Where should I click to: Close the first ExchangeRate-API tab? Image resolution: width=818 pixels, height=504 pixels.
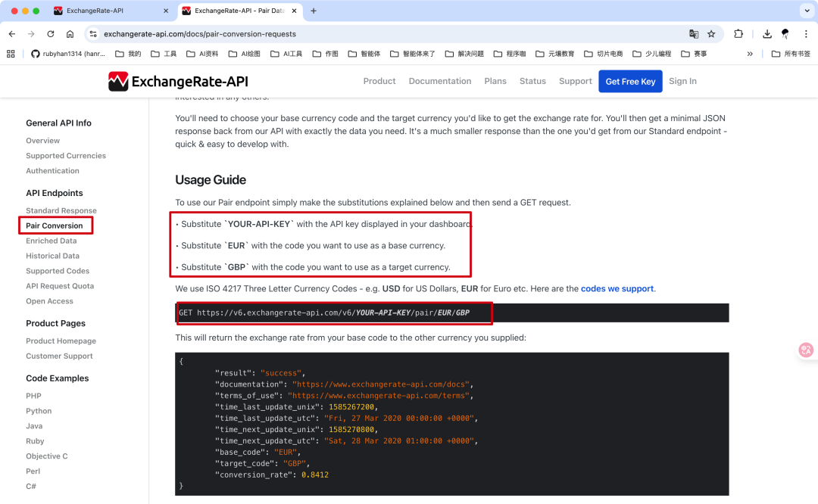(166, 11)
